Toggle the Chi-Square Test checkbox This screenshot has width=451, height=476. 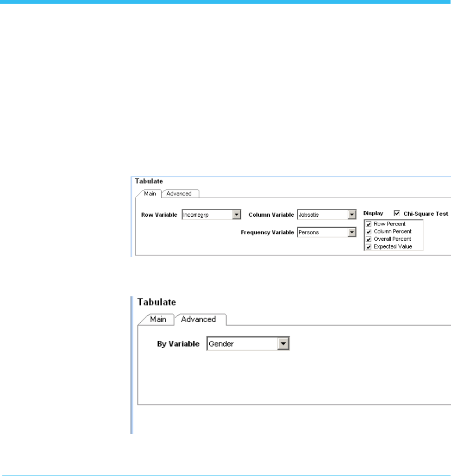(397, 213)
